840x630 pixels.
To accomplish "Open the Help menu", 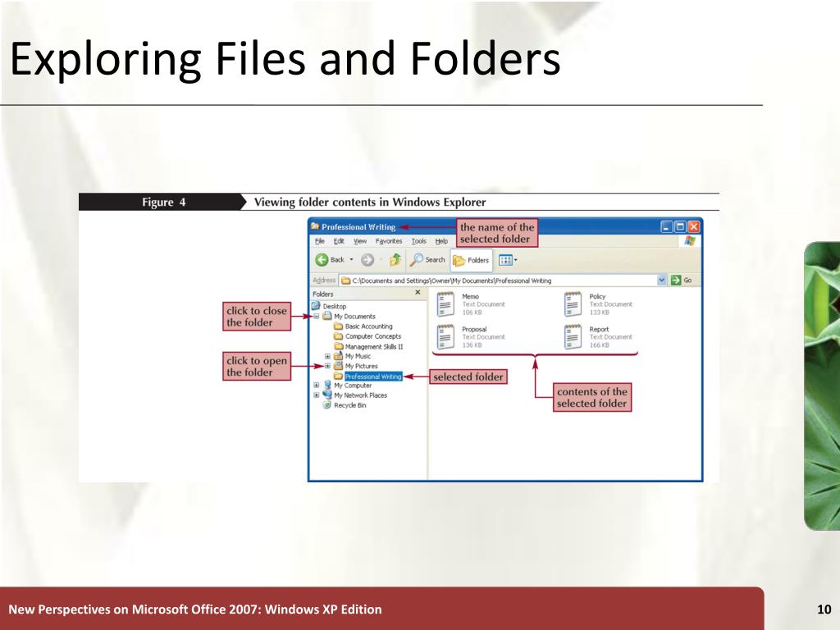I will (441, 241).
